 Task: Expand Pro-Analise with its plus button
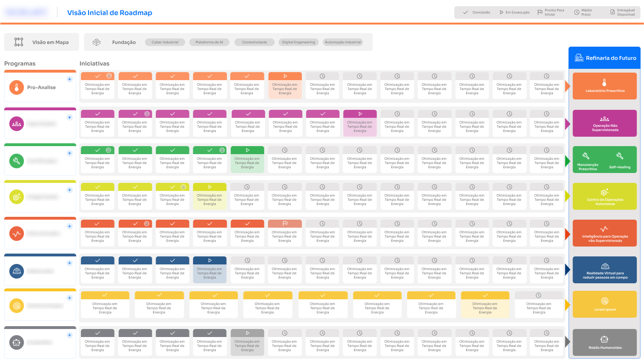point(69,79)
